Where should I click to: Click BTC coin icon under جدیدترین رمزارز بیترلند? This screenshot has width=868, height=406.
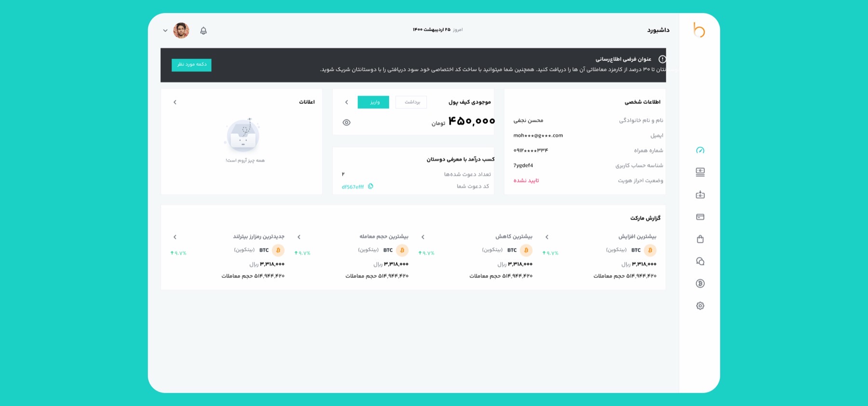coord(278,250)
